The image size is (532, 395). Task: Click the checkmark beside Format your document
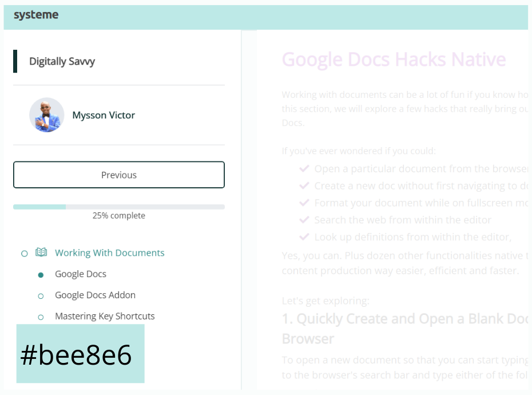304,203
